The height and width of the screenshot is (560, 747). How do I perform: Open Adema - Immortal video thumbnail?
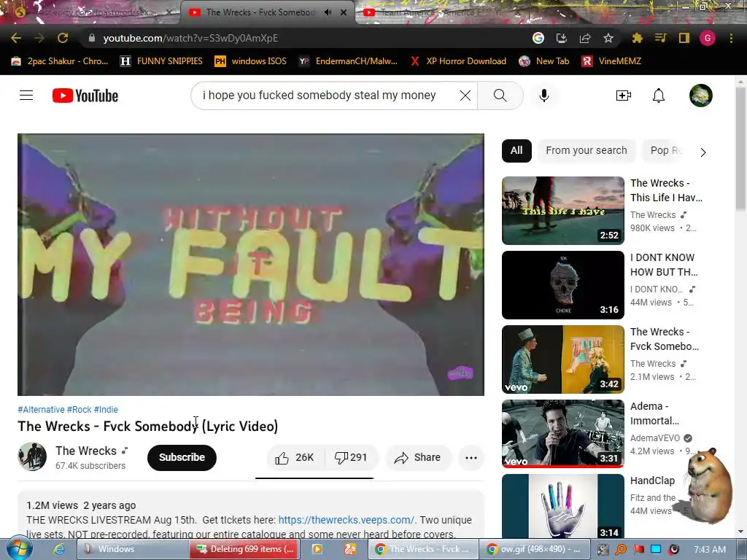pos(563,434)
